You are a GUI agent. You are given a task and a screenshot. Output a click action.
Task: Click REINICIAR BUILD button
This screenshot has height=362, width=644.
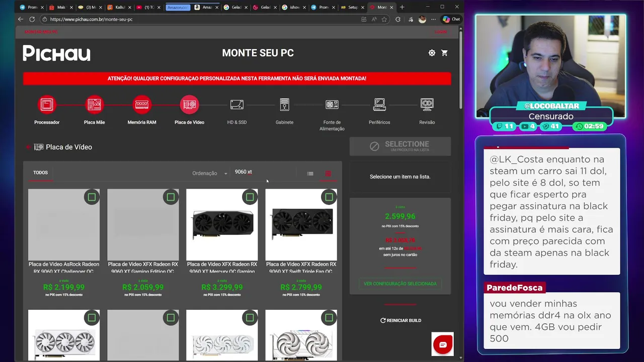click(x=400, y=320)
